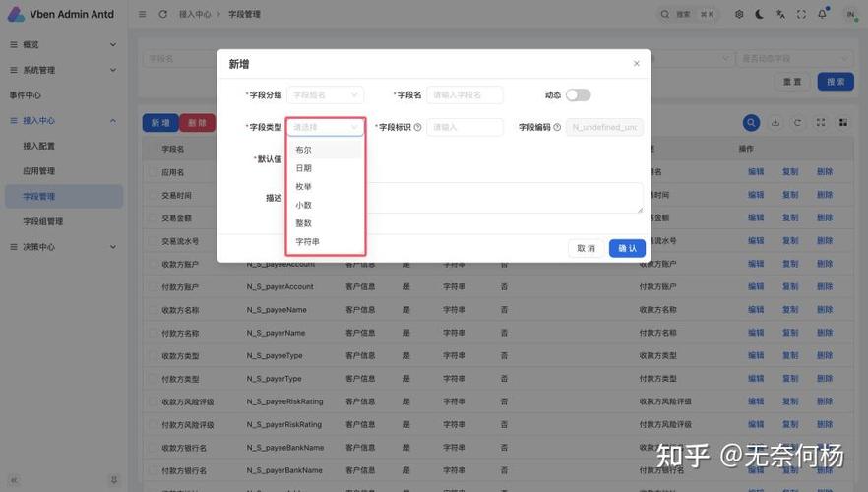Screen dimensions: 868x492
Task: Expand the 决策中心 sidebar menu
Action: pos(64,247)
